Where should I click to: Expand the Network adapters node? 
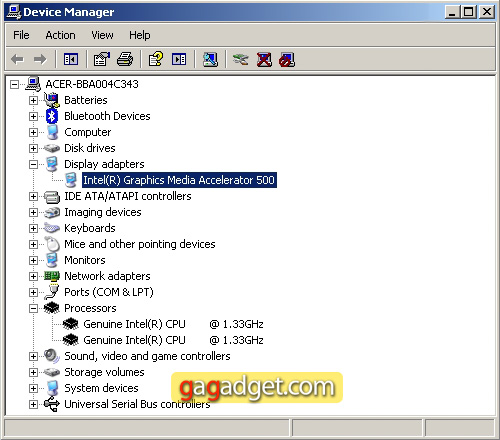[33, 276]
